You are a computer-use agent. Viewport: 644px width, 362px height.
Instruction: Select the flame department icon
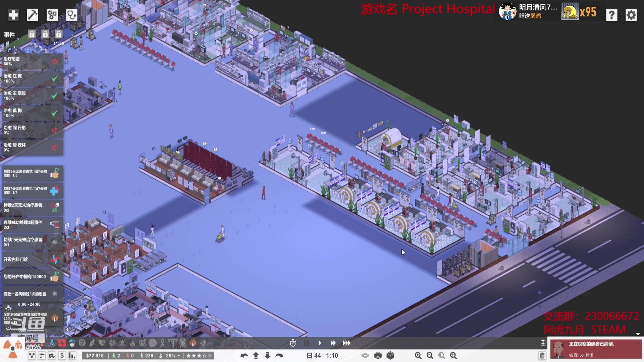[132, 343]
